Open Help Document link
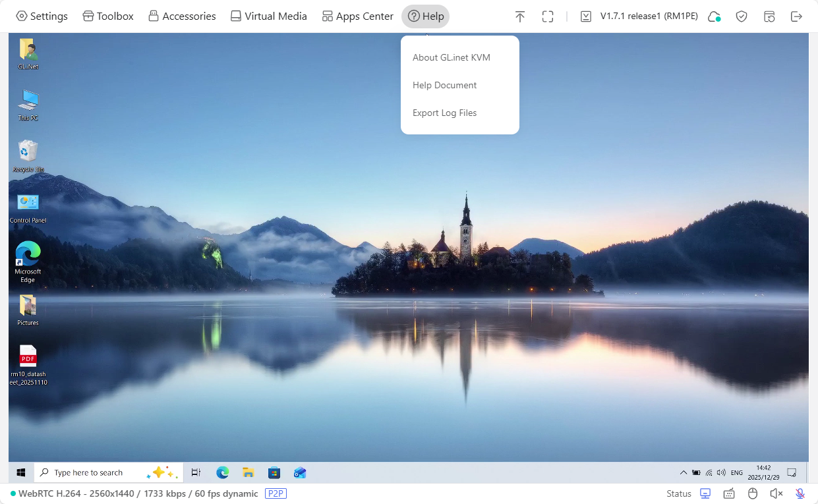Image resolution: width=818 pixels, height=504 pixels. tap(444, 85)
